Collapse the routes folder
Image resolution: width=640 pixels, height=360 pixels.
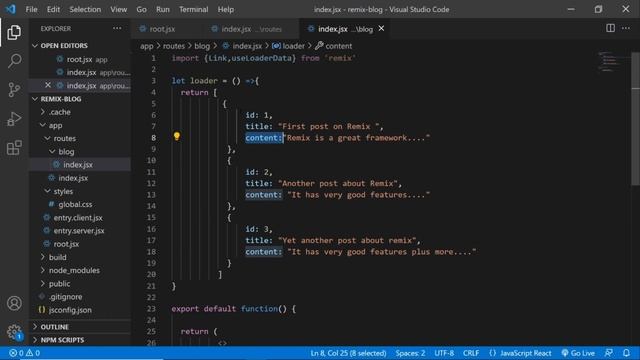click(x=80, y=138)
